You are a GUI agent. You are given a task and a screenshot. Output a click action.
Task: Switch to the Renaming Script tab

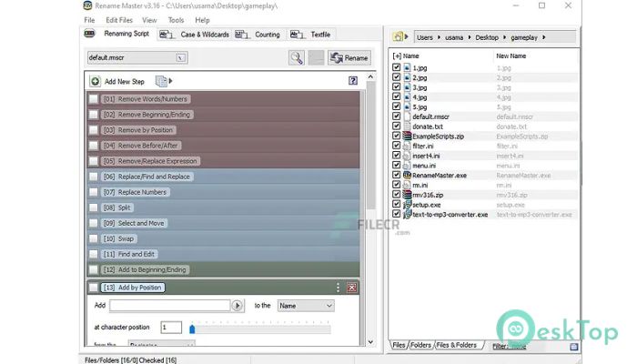[117, 34]
